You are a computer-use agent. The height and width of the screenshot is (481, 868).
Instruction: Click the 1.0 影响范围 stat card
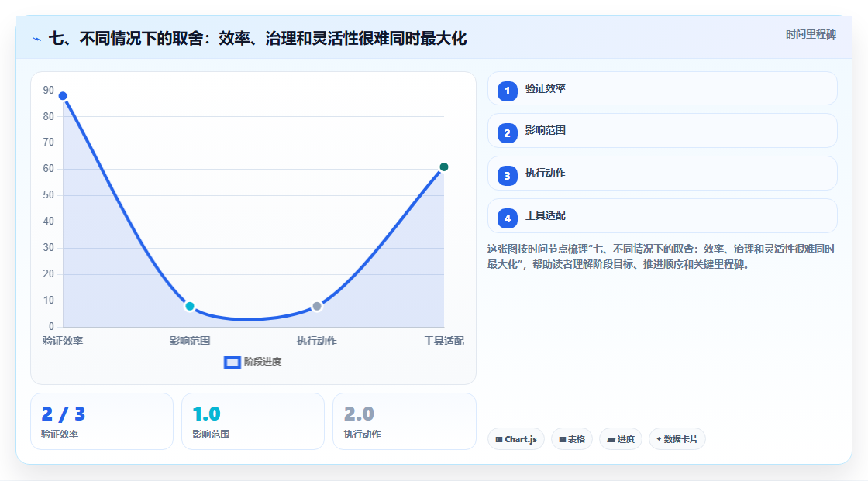[x=253, y=421]
